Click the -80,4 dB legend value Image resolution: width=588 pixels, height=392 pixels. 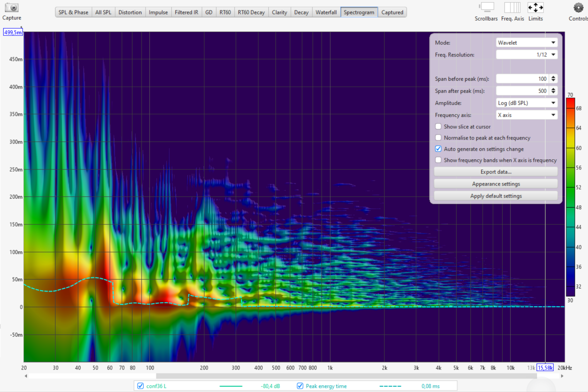tap(270, 386)
